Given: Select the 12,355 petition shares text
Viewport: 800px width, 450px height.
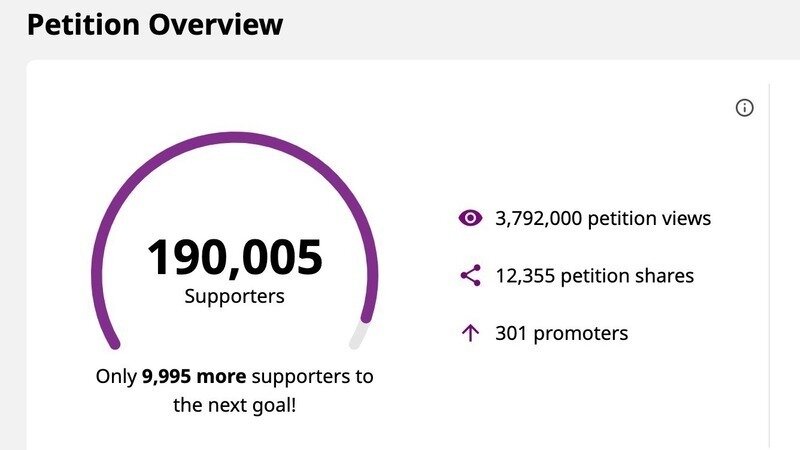Looking at the screenshot, I should [594, 276].
